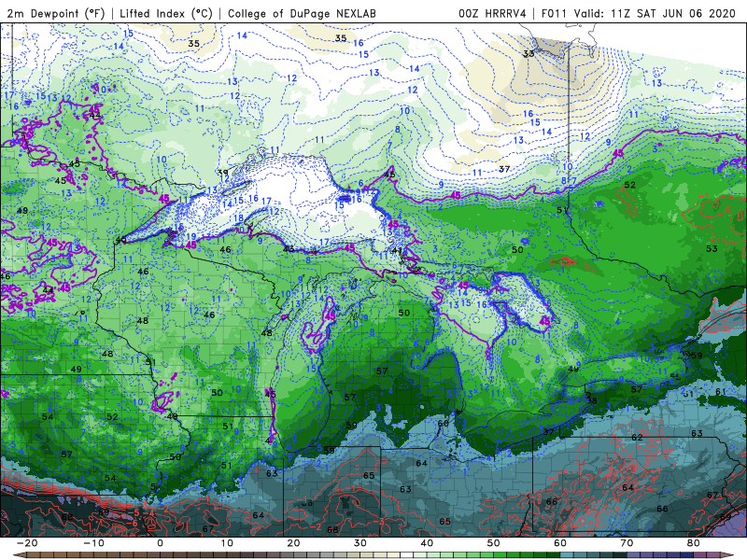Select the "0" label on the colorbar
This screenshot has width=747, height=560.
click(160, 543)
